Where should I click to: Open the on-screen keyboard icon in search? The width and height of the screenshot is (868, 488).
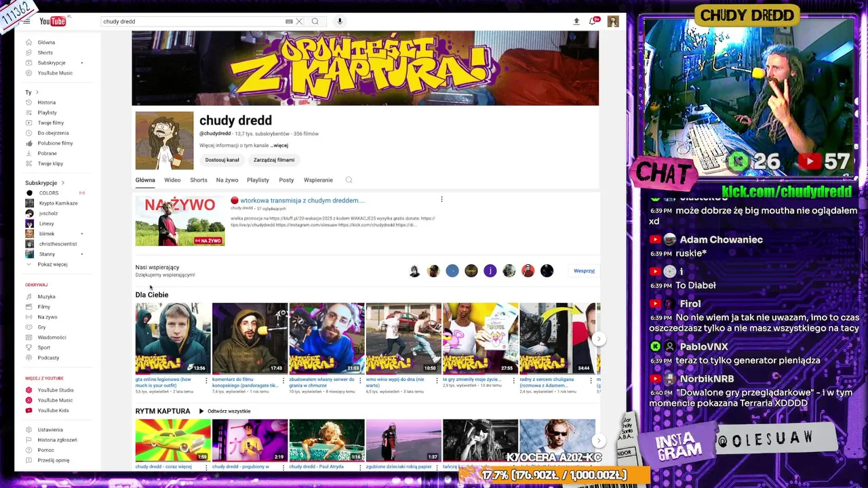coord(289,22)
